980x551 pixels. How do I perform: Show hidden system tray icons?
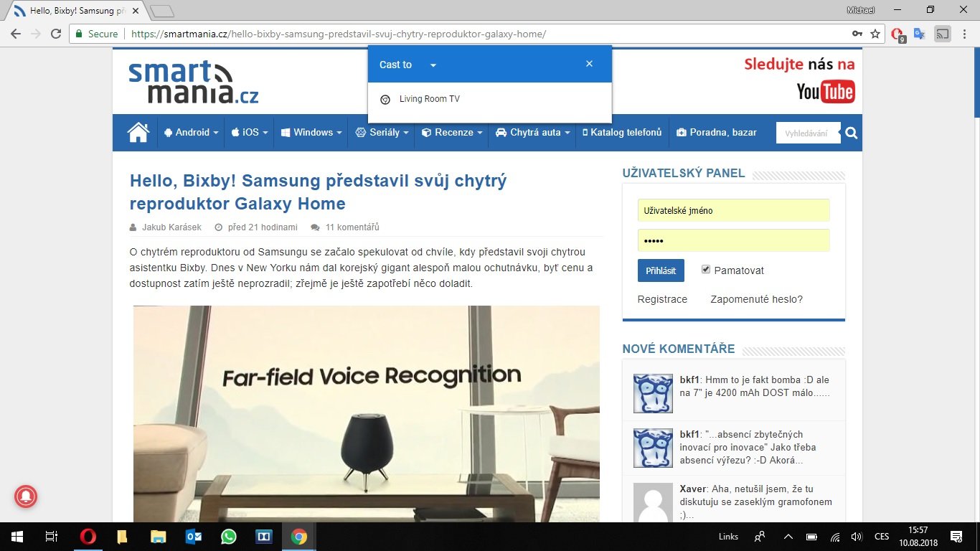click(788, 537)
